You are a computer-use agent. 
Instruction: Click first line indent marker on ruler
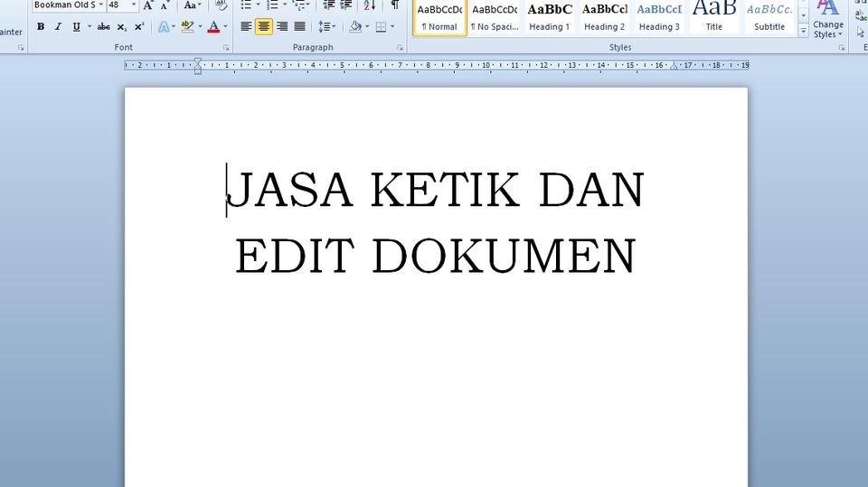click(x=198, y=61)
